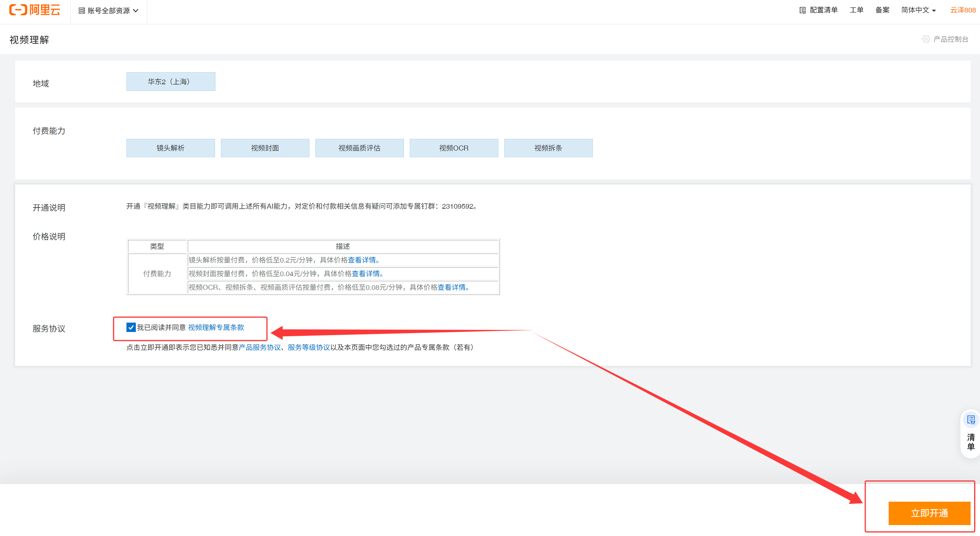Click the 类型 table header
This screenshot has width=980, height=536.
point(157,246)
